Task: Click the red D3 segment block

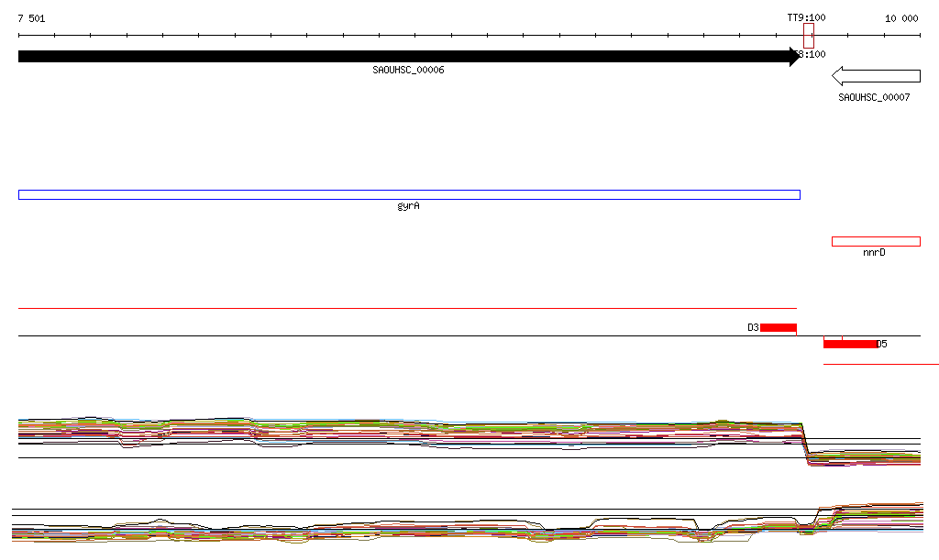Action: (778, 327)
